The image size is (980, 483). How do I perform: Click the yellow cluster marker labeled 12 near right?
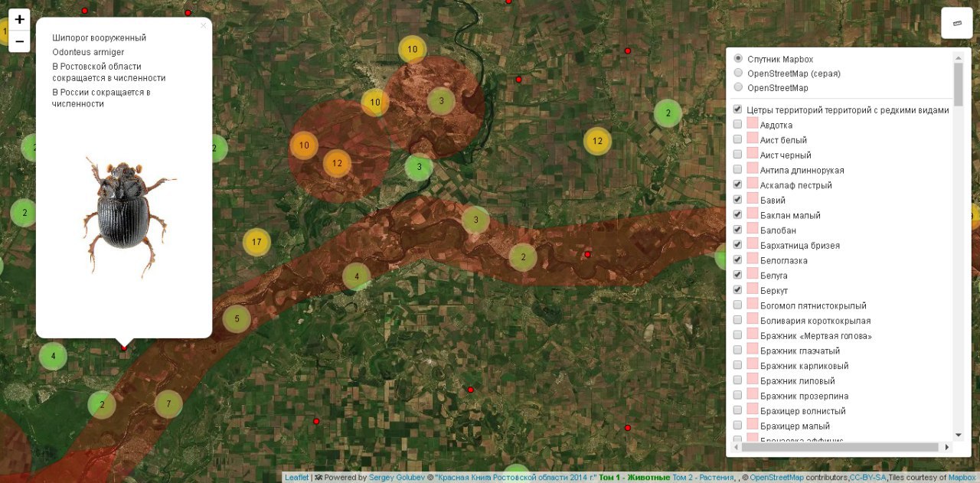(597, 141)
